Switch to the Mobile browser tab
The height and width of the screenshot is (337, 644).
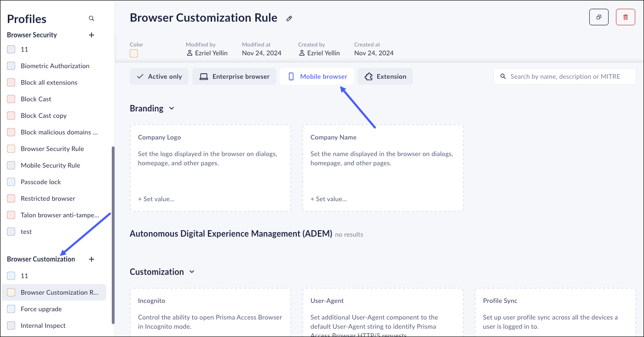tap(317, 76)
